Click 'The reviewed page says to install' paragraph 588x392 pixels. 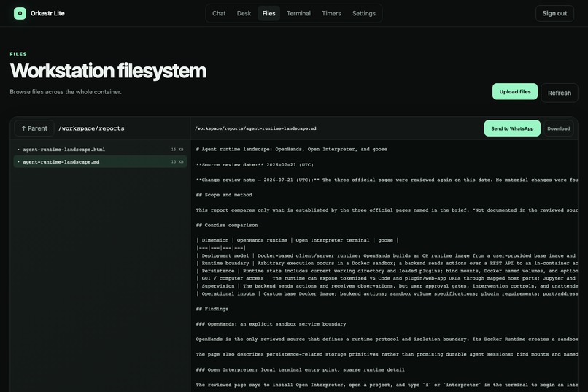[x=387, y=385]
